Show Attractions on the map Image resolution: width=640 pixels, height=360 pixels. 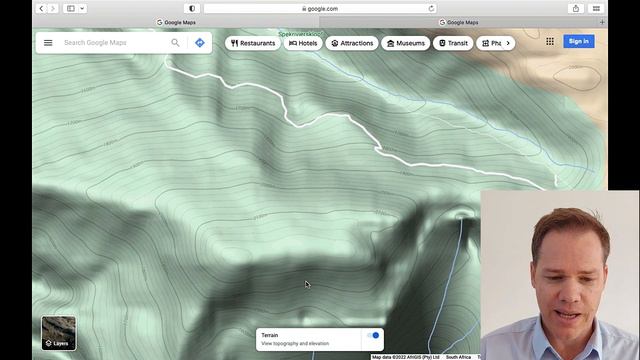tap(352, 43)
